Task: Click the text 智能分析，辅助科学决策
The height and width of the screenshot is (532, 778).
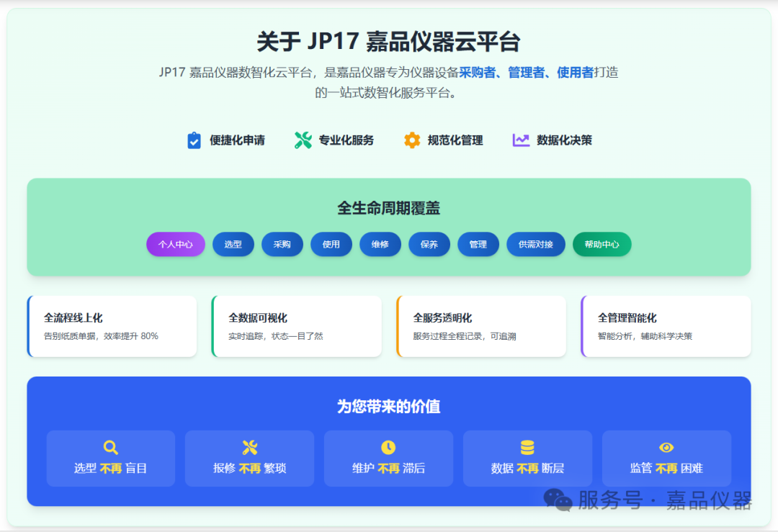Action: pyautogui.click(x=645, y=336)
